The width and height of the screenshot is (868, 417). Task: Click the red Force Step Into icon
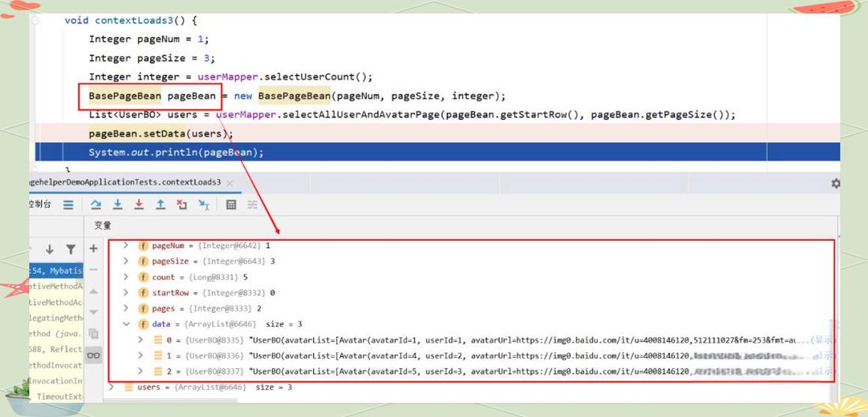pyautogui.click(x=139, y=205)
